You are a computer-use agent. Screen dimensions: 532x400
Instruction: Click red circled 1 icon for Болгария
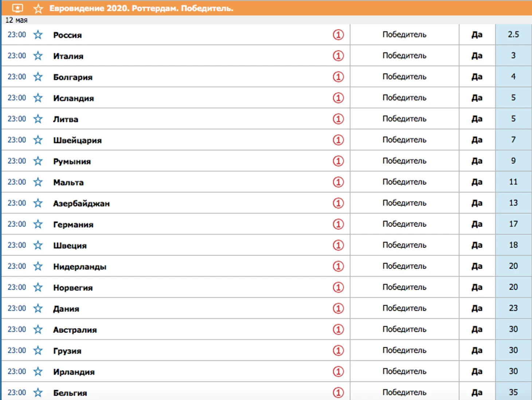[x=338, y=77]
